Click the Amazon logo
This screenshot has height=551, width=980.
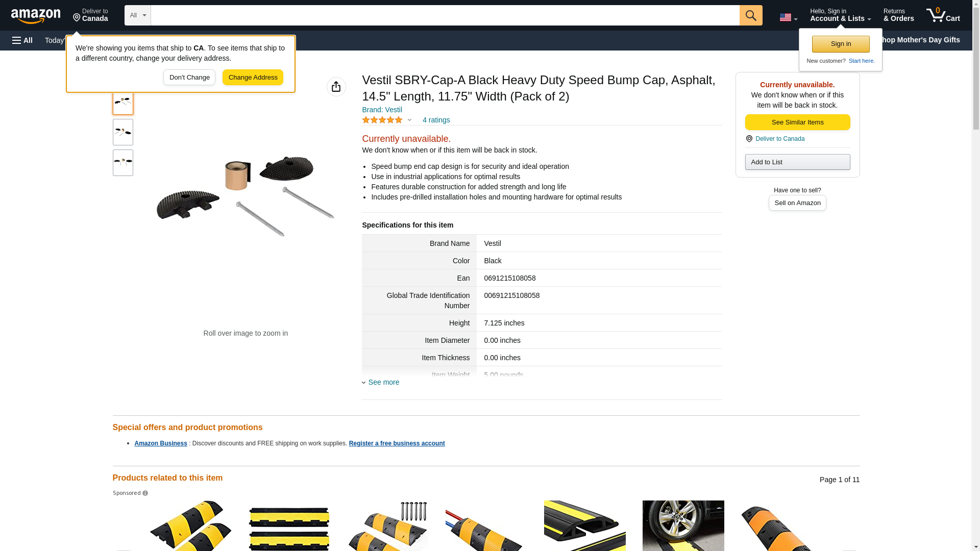coord(36,16)
